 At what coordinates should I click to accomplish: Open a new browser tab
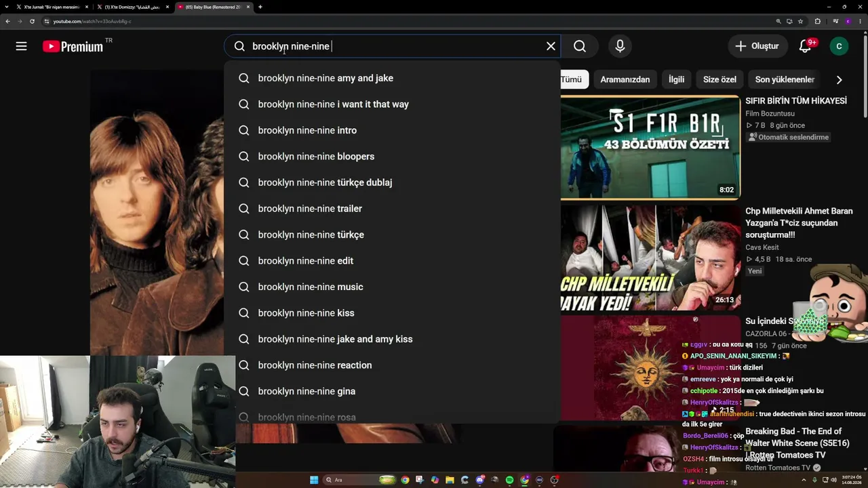pyautogui.click(x=260, y=7)
